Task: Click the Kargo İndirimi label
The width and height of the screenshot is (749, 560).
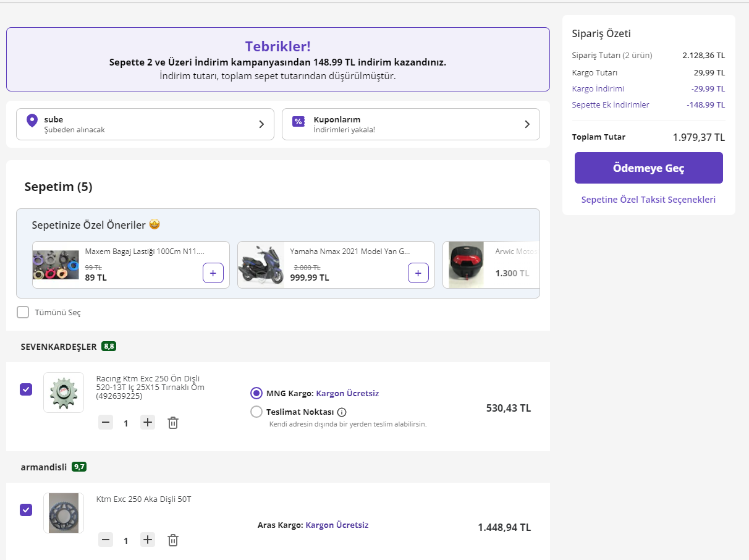Action: [x=598, y=89]
